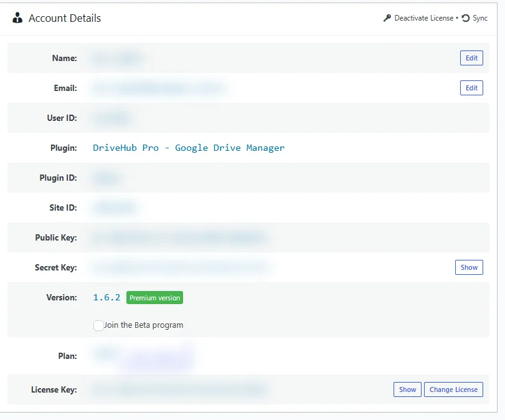Viewport: 505px width, 420px height.
Task: Click the blurred Secret Key value
Action: click(x=182, y=267)
